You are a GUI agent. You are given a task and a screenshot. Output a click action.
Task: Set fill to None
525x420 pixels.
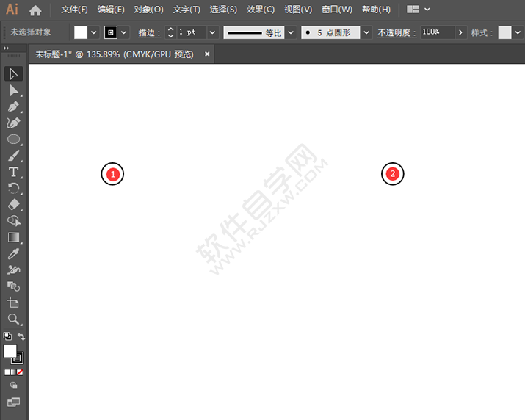point(20,372)
